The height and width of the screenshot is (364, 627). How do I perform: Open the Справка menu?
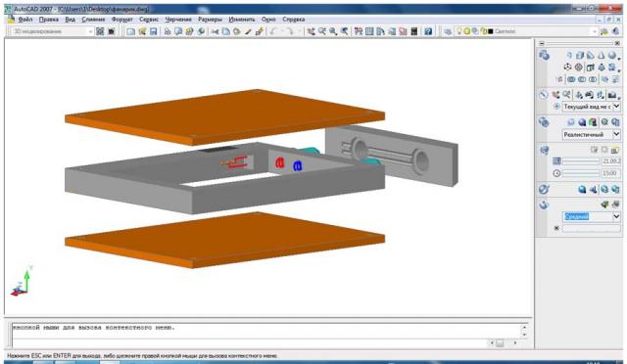(294, 20)
